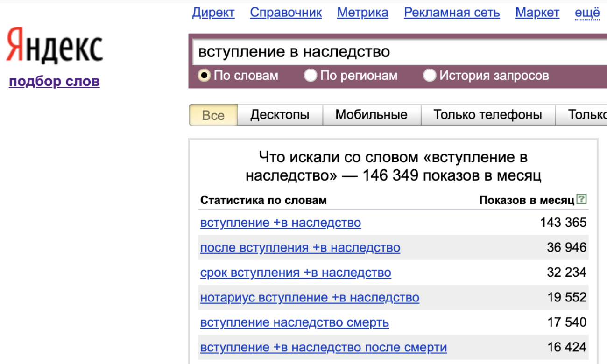This screenshot has width=607, height=364.
Task: Click the search query input field
Action: pos(397,51)
